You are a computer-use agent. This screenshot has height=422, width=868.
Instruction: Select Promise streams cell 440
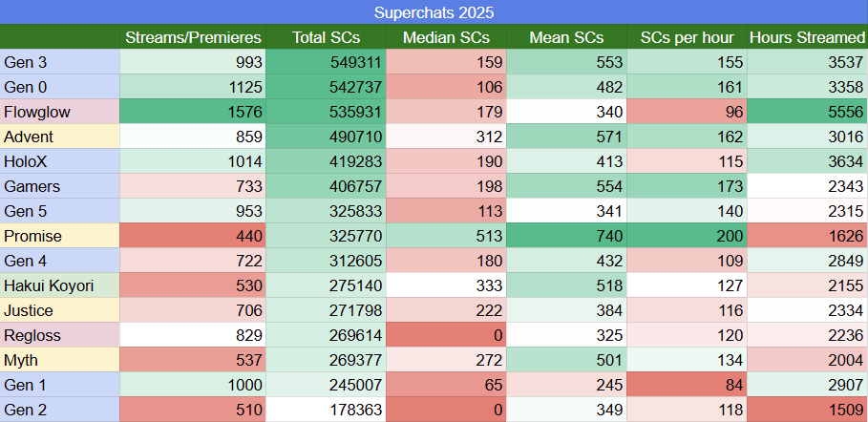point(193,236)
